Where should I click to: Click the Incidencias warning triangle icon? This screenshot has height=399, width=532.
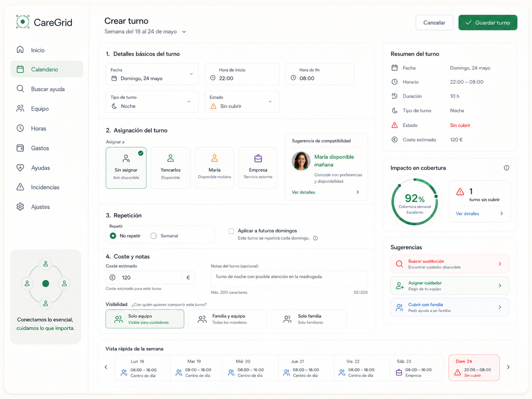pos(20,187)
